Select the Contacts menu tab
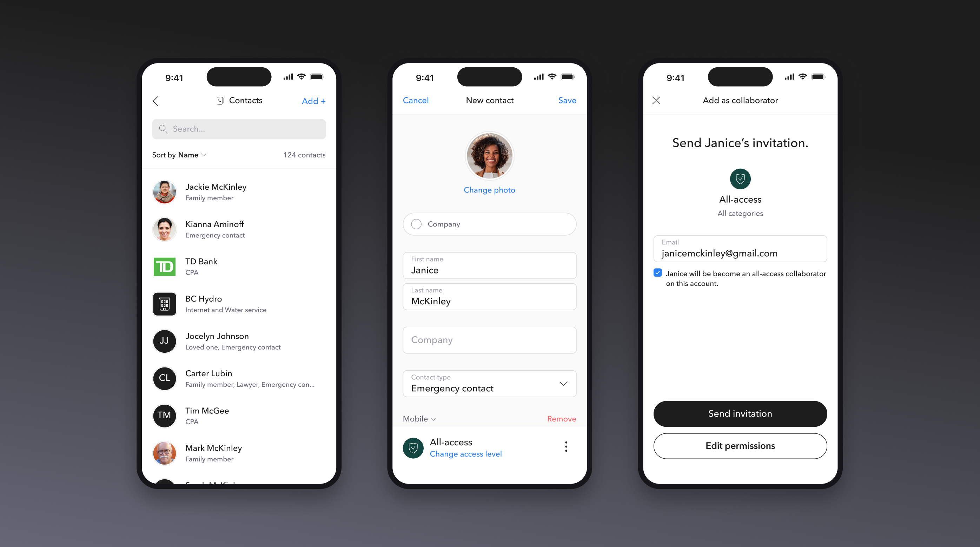Image resolution: width=980 pixels, height=547 pixels. click(x=239, y=101)
